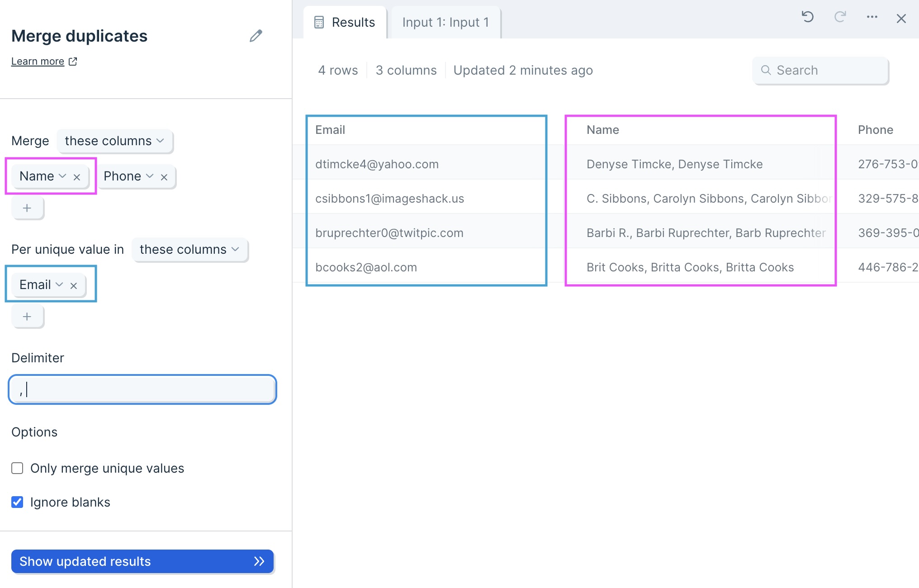Click the pencil edit icon beside Merge duplicates
919x588 pixels.
[256, 36]
